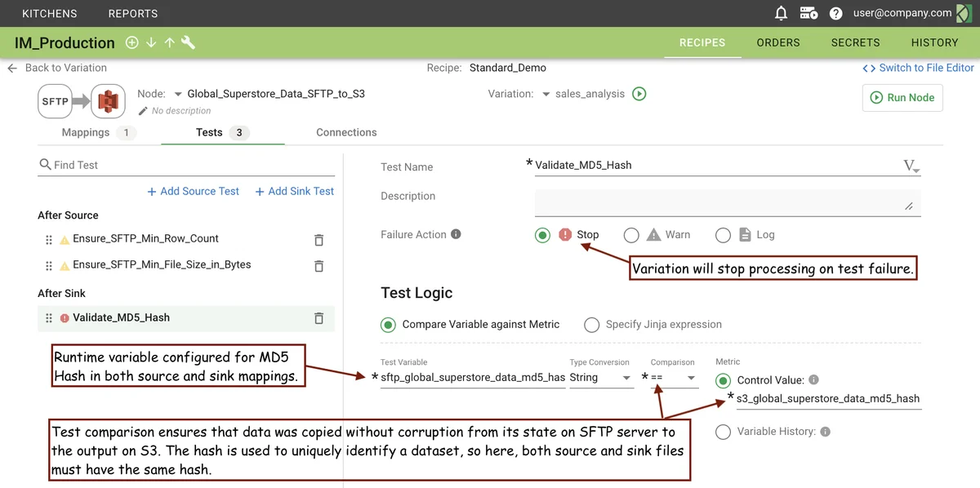Switch to the Mappings tab
This screenshot has height=488, width=980.
click(86, 132)
